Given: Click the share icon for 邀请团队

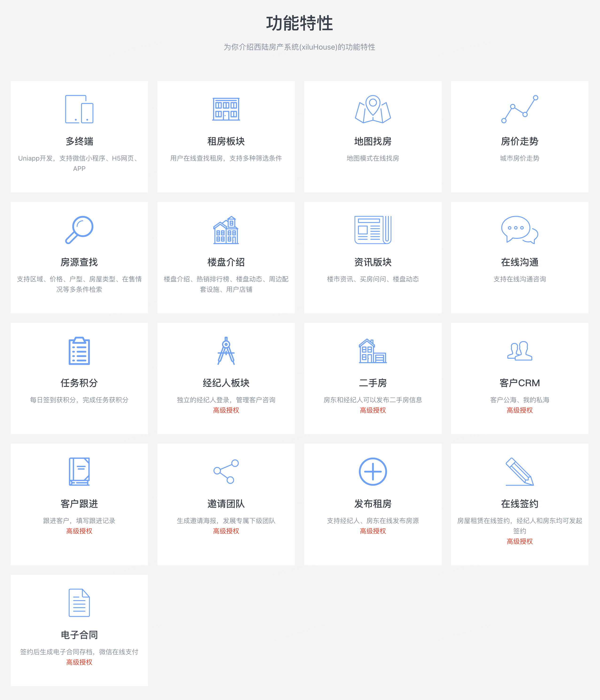Looking at the screenshot, I should [x=226, y=471].
